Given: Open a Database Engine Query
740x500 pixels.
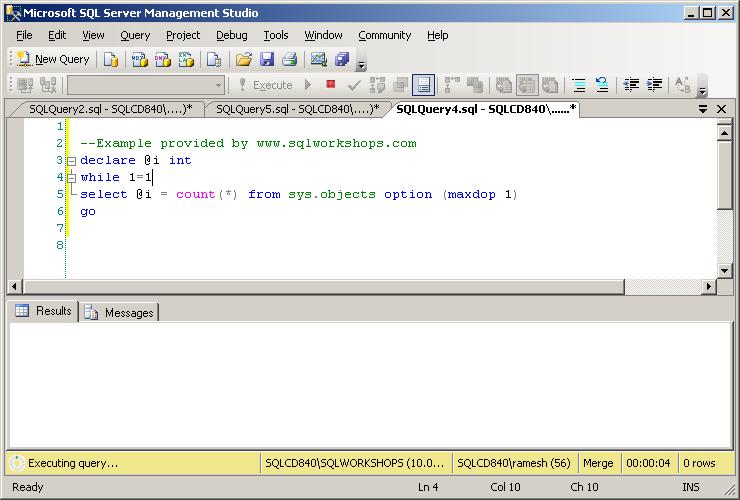Looking at the screenshot, I should click(111, 59).
